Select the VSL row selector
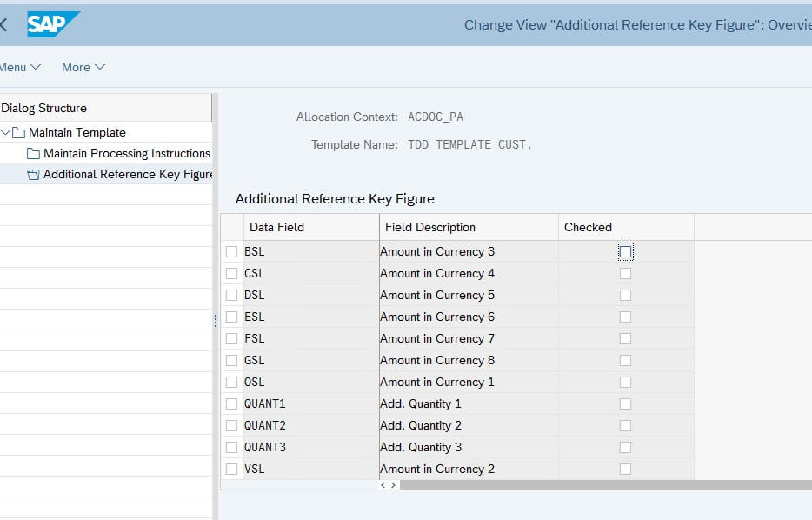This screenshot has width=812, height=520. 231,470
